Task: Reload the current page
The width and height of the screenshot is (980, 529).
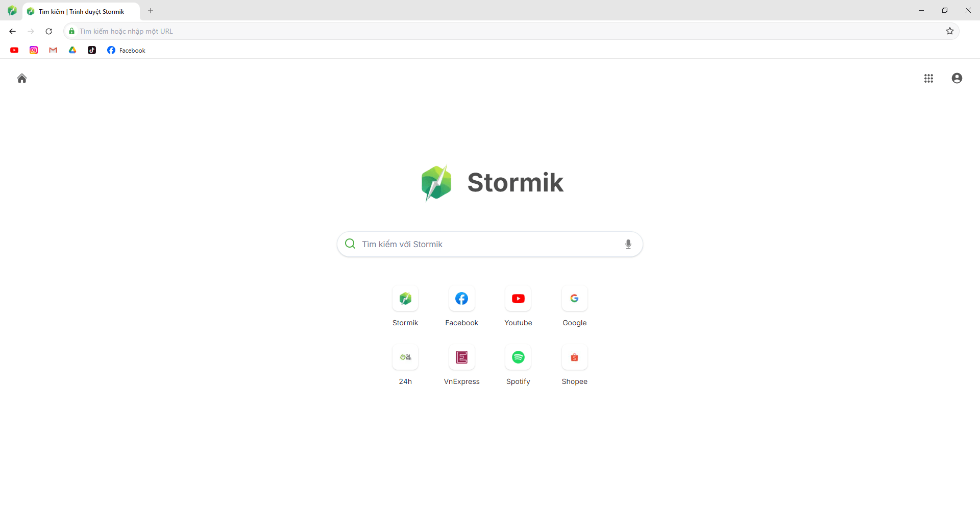Action: click(49, 31)
